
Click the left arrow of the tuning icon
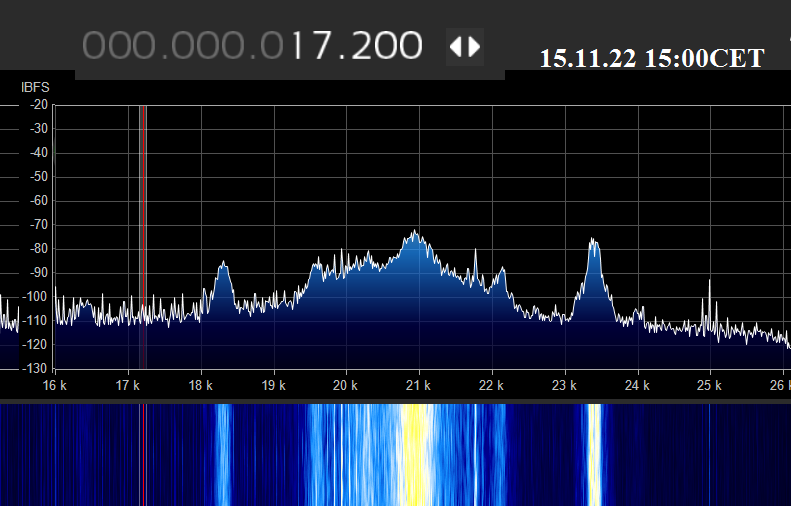pyautogui.click(x=455, y=46)
